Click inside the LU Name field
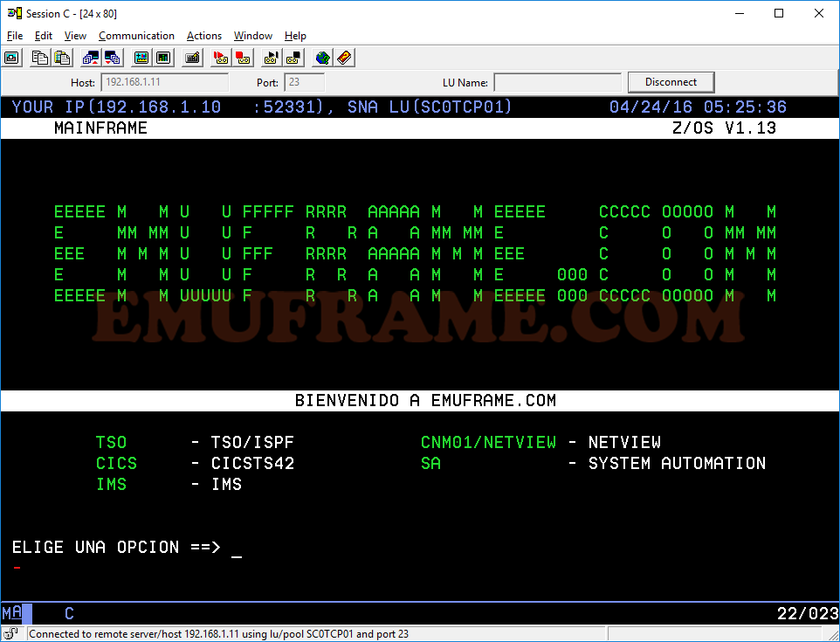Screen dimensions: 840x642 point(556,82)
